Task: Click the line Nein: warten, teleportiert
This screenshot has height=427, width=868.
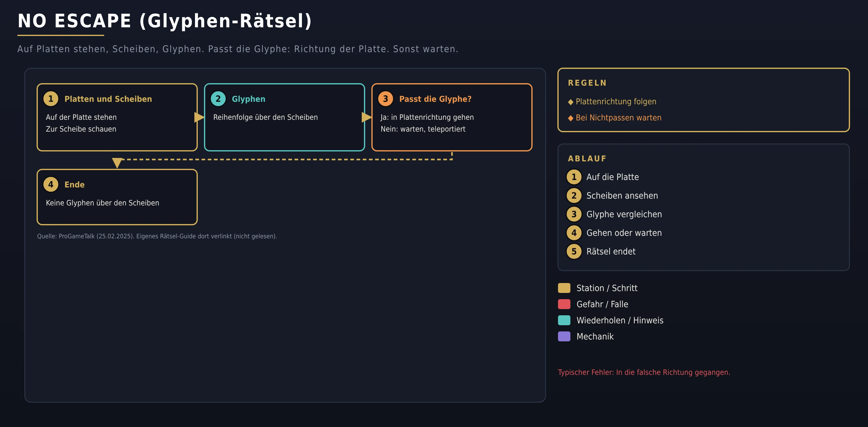Action: (x=423, y=129)
